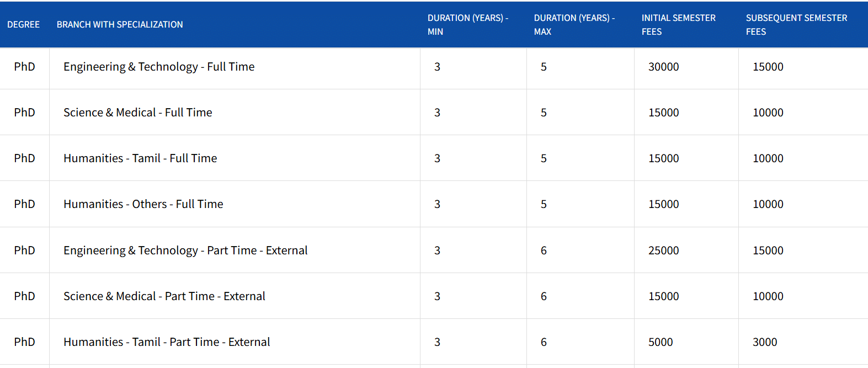Click the BRANCH WITH SPECIALIZATION column header
The image size is (868, 368).
pos(120,25)
